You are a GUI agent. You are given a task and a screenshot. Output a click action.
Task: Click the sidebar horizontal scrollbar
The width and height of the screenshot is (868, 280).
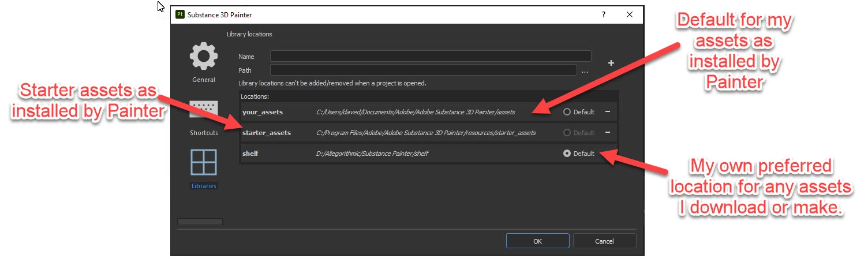click(200, 222)
